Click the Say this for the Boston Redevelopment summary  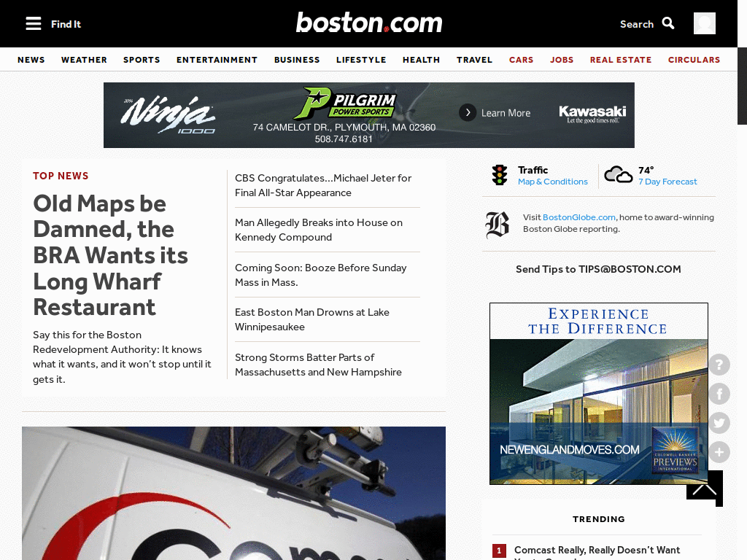pos(122,357)
